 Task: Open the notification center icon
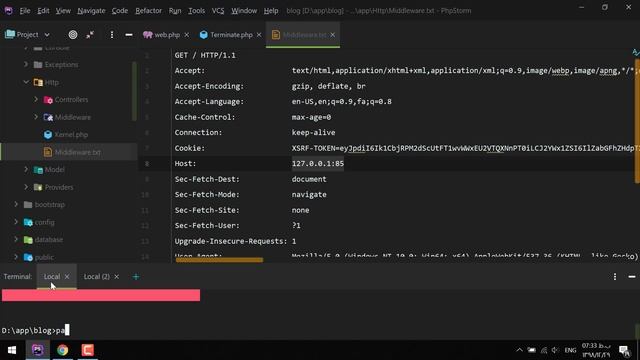(624, 350)
